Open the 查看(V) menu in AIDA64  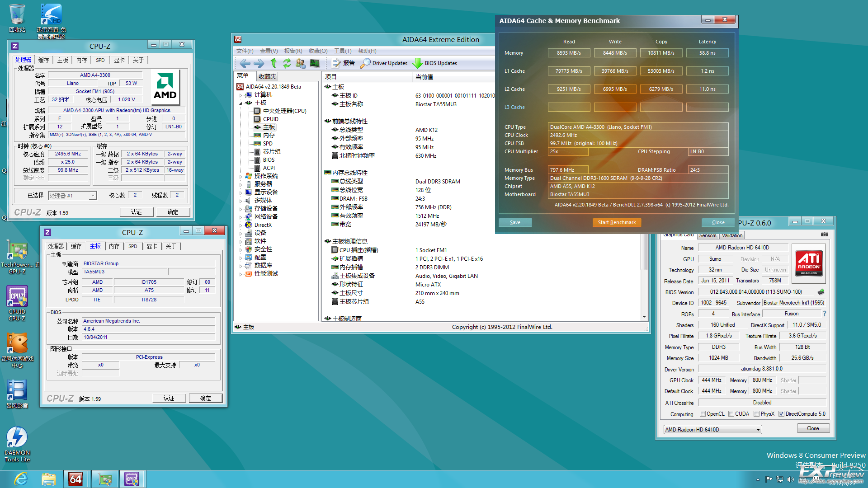click(269, 51)
